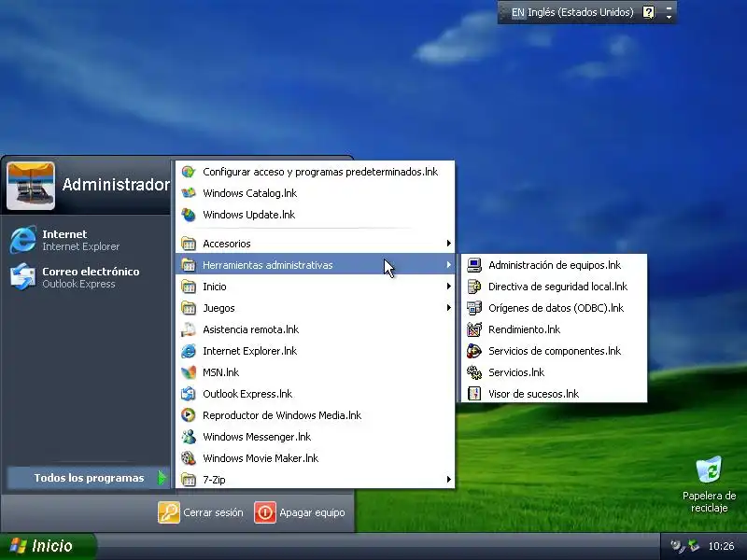
Task: Click the 10:26 taskbar clock
Action: tap(721, 546)
